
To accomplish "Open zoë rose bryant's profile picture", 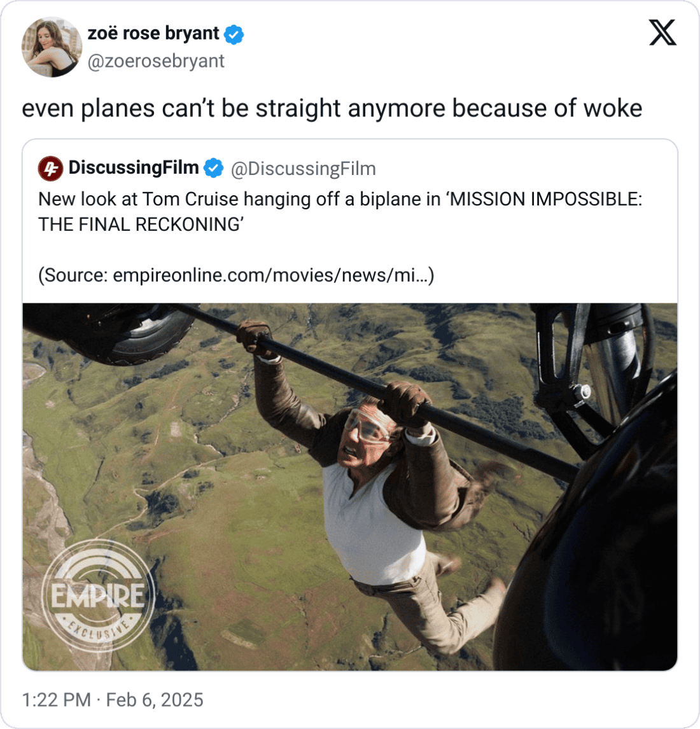I will click(52, 47).
